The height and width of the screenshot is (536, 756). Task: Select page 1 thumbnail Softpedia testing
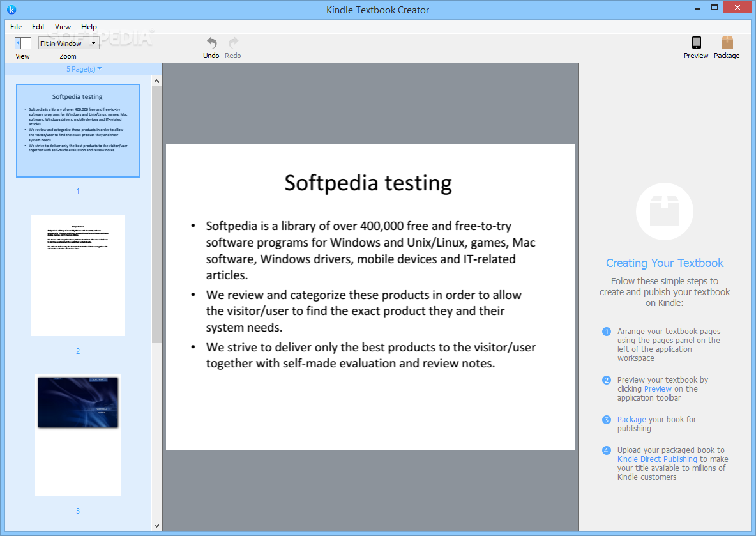(x=78, y=131)
